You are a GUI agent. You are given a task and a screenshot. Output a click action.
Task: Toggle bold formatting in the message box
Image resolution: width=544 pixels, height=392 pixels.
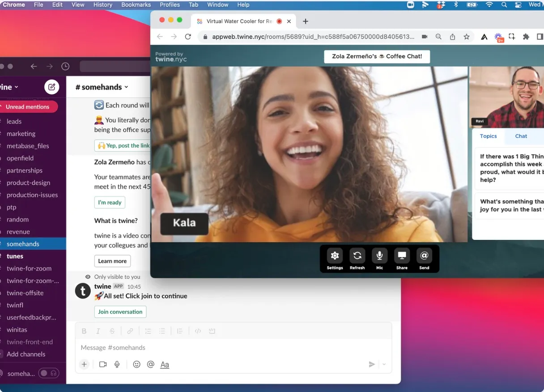[84, 331]
